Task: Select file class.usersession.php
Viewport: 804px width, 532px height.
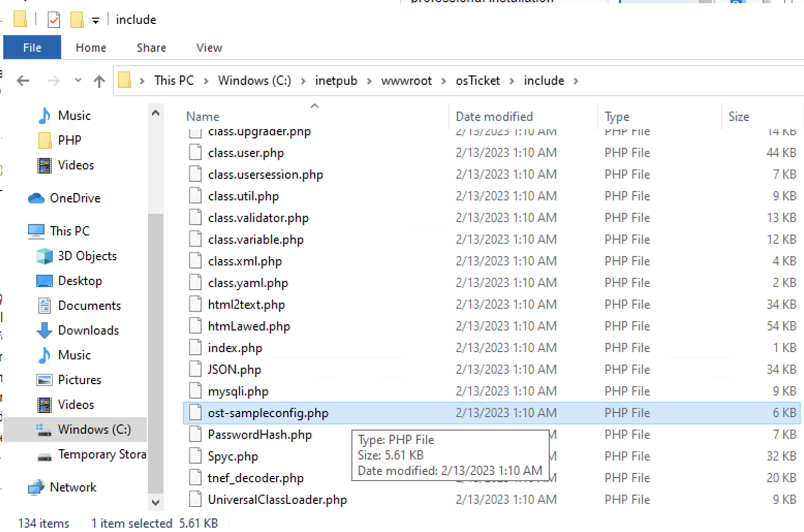Action: point(266,175)
